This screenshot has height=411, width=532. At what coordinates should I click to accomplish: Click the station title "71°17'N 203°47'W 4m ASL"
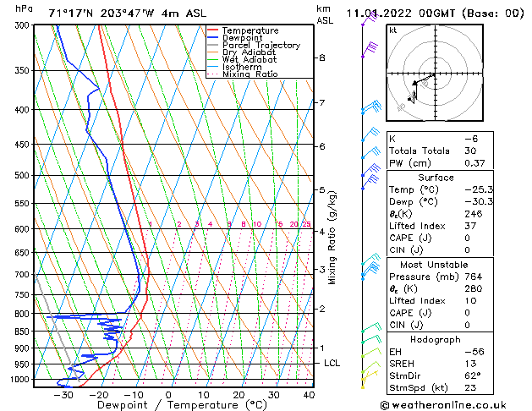[127, 14]
